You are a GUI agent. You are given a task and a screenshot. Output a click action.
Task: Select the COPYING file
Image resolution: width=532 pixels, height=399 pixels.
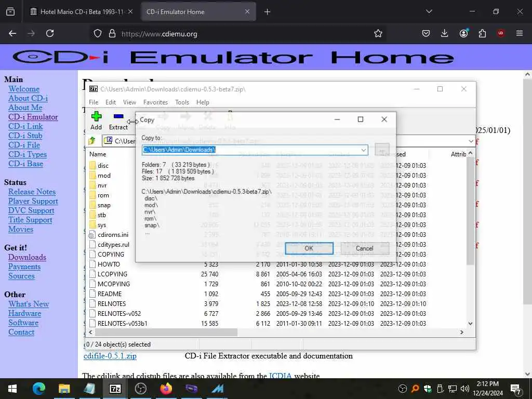click(x=111, y=254)
